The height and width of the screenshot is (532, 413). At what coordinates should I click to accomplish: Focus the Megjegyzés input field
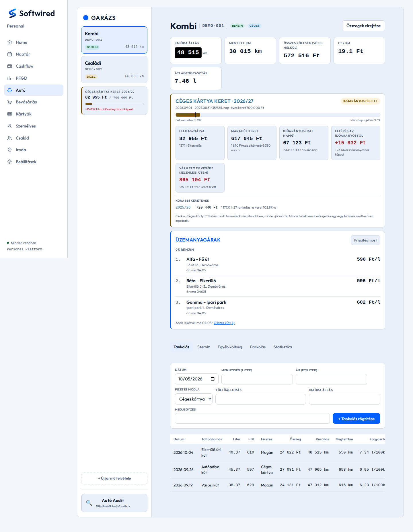(252, 419)
